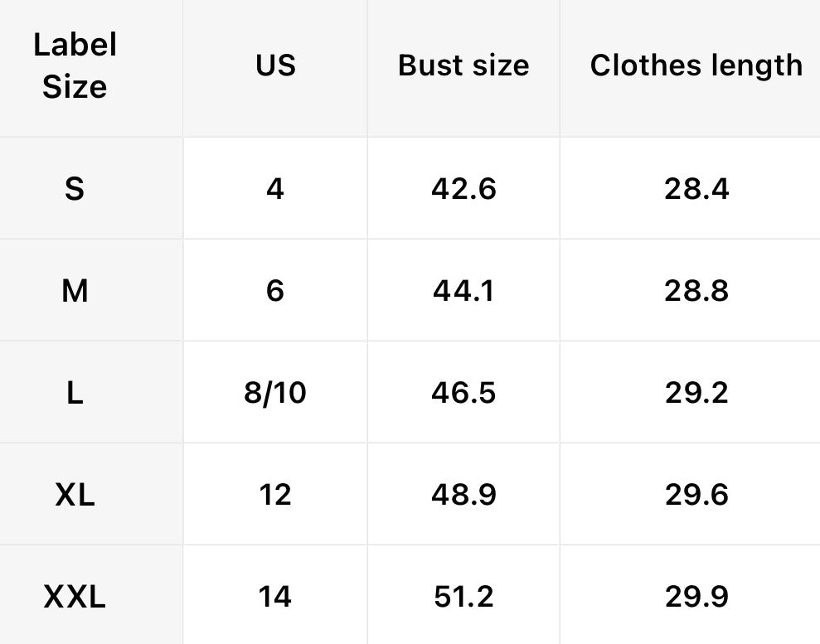Click clothes length 28.4 value
Screen dimensions: 820x644
tap(696, 189)
